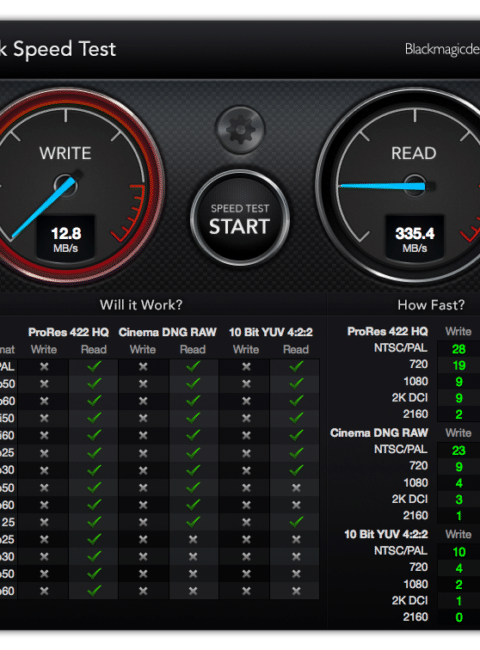The image size is (480, 650).
Task: Select the 12.8 MB/s write readout
Action: [x=66, y=239]
